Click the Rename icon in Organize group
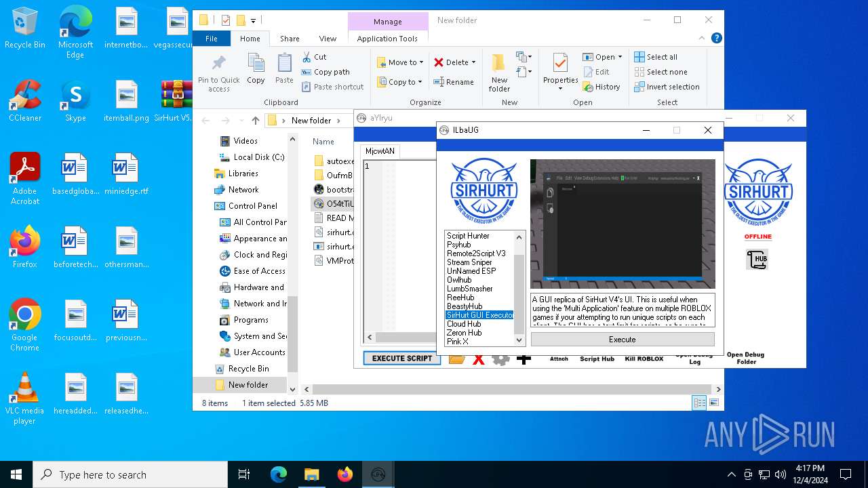The image size is (868, 488). (x=454, y=82)
